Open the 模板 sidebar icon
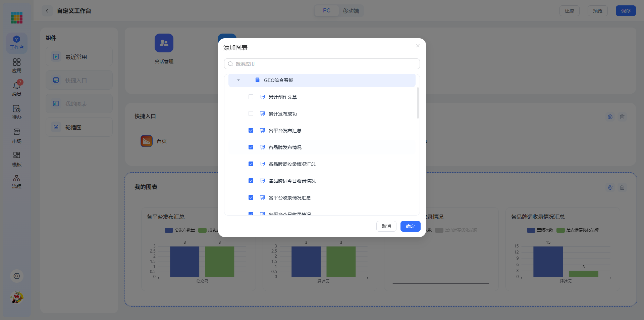This screenshot has height=320, width=644. [16, 159]
